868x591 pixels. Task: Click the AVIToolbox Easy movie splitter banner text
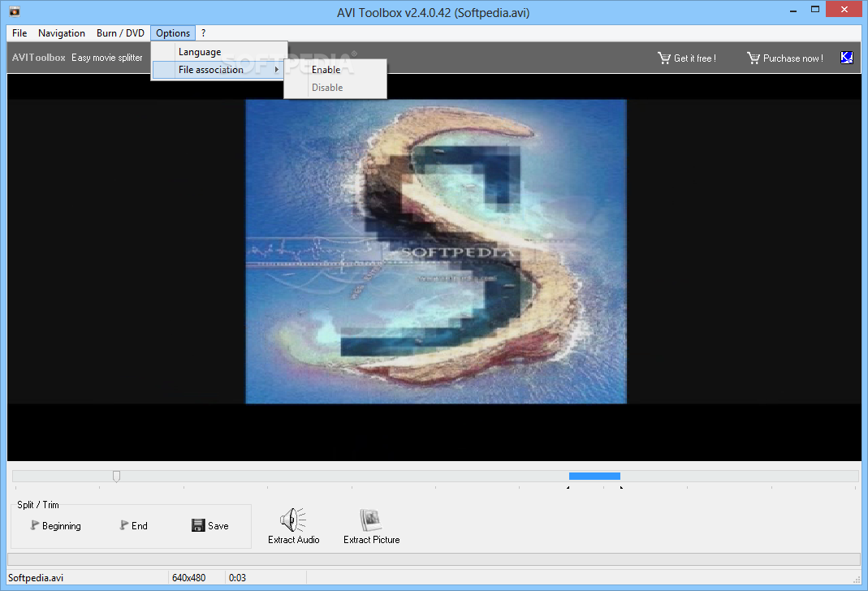pos(77,58)
